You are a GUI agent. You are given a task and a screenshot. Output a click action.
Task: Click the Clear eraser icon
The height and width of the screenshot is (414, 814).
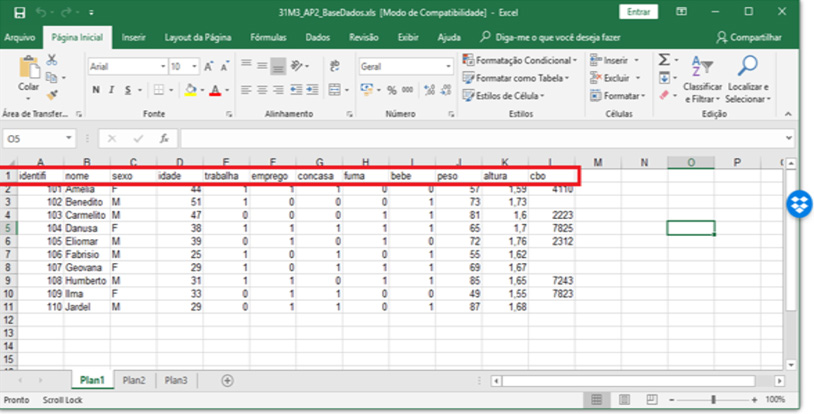point(664,95)
